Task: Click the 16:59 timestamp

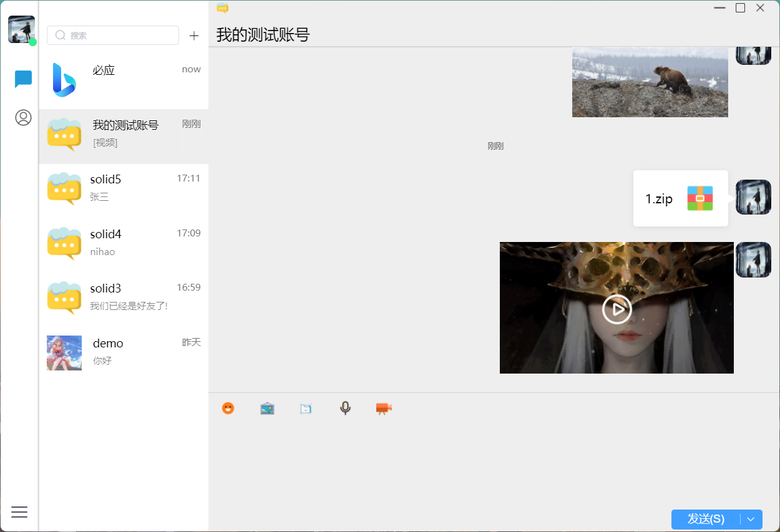Action: pyautogui.click(x=188, y=288)
